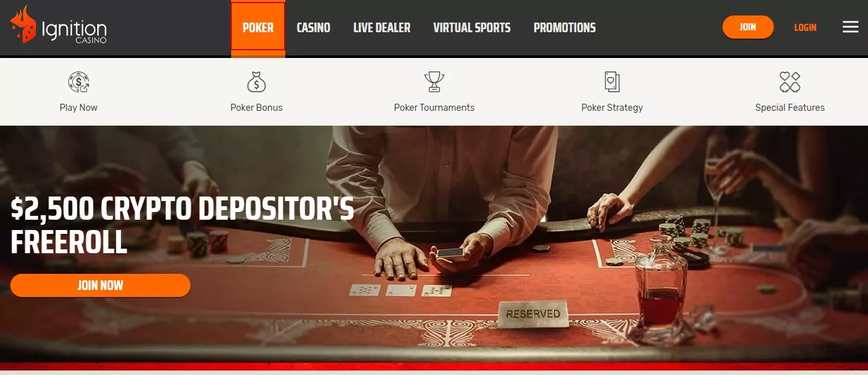This screenshot has height=375, width=868.
Task: Open the hamburger menu icon
Action: [x=851, y=27]
